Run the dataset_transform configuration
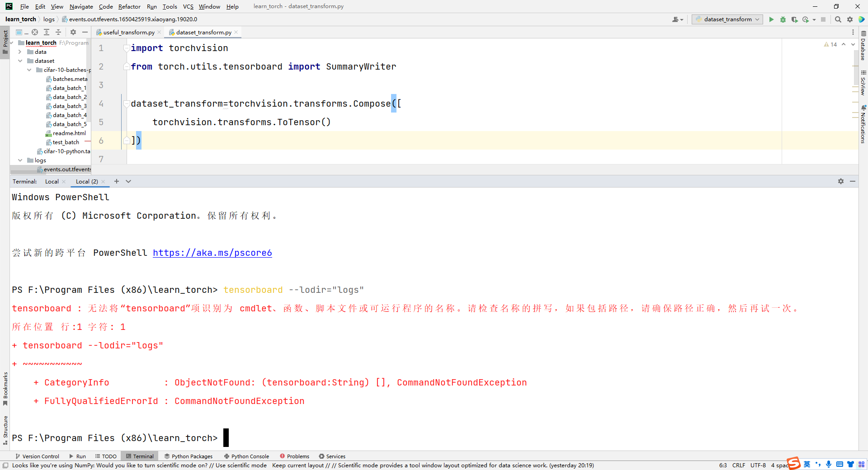This screenshot has height=470, width=868. point(771,19)
